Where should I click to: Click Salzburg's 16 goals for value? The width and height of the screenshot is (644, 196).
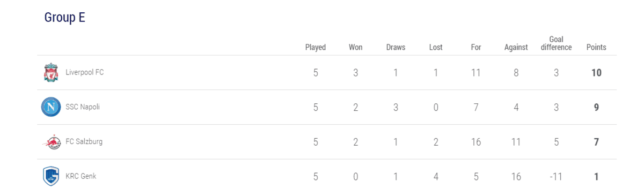click(476, 142)
